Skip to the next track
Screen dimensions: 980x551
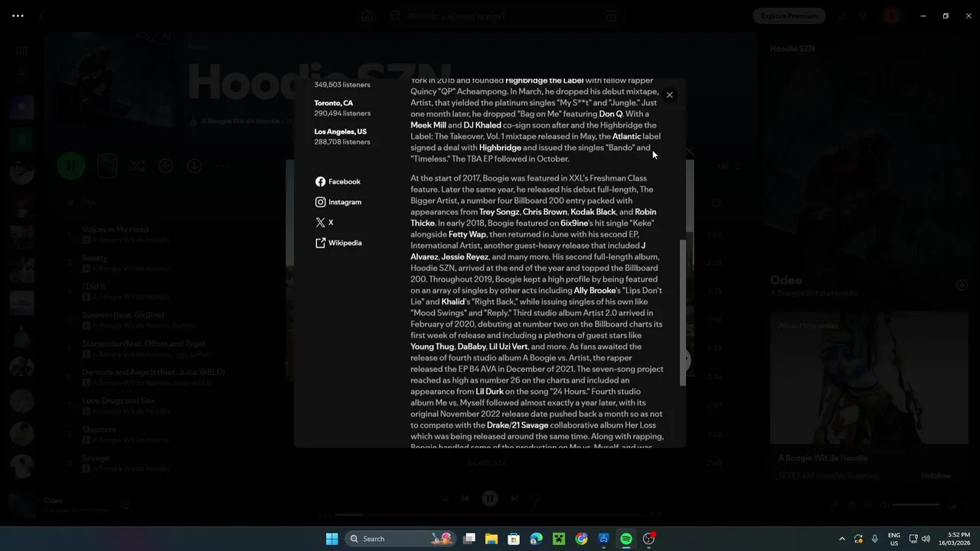click(514, 498)
